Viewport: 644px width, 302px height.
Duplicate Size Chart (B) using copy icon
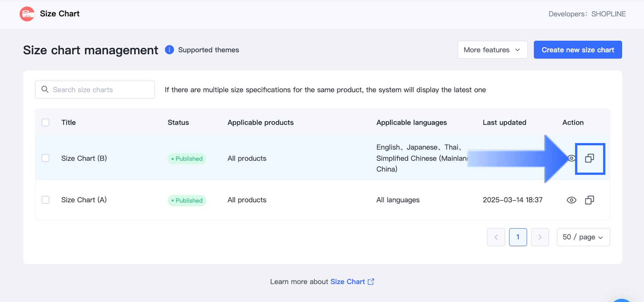589,158
